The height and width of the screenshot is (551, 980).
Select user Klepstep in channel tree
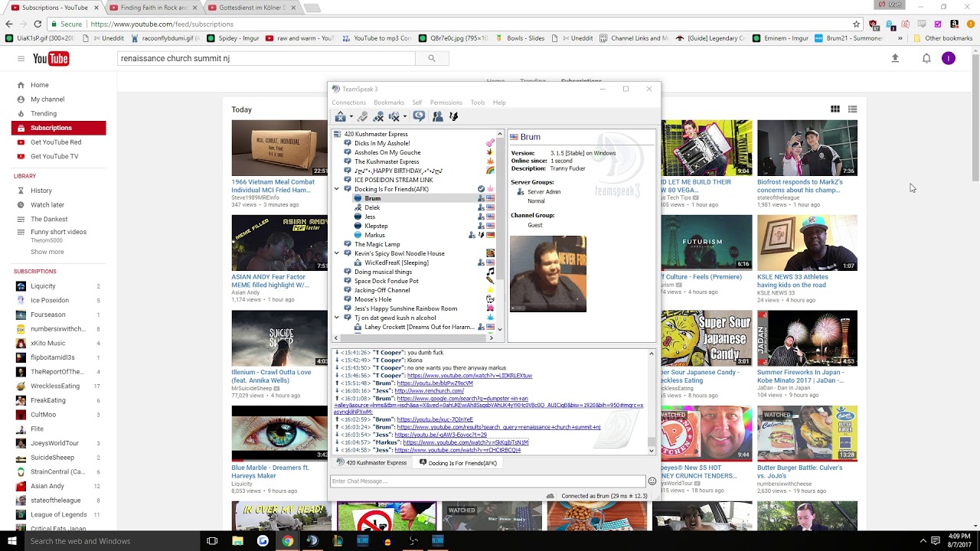coord(376,226)
